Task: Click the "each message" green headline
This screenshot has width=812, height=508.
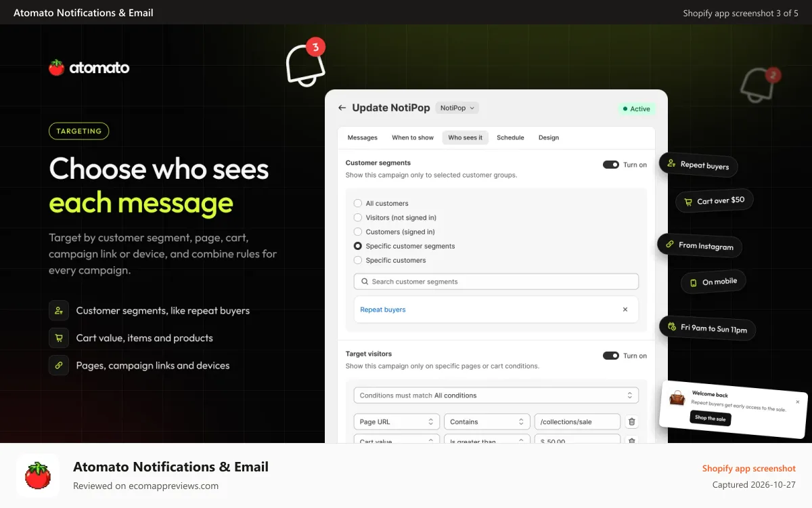Action: (x=141, y=203)
